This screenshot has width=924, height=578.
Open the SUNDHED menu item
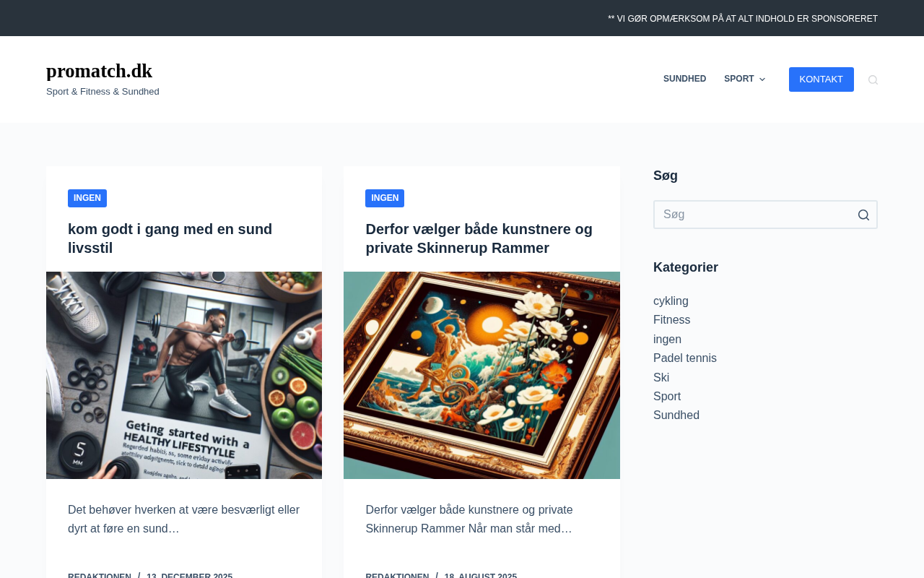click(684, 79)
